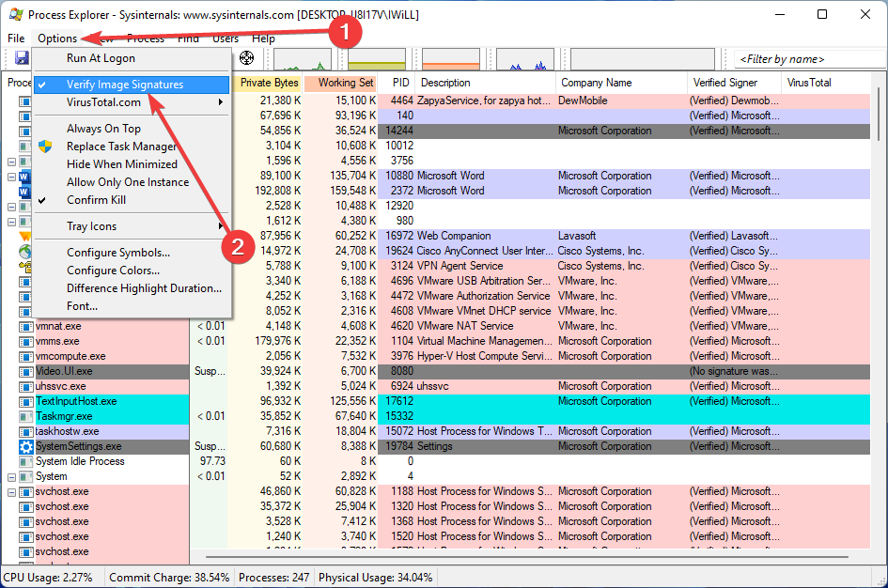Click the Save toolbar icon
Viewport: 888px width, 588px height.
pyautogui.click(x=22, y=57)
